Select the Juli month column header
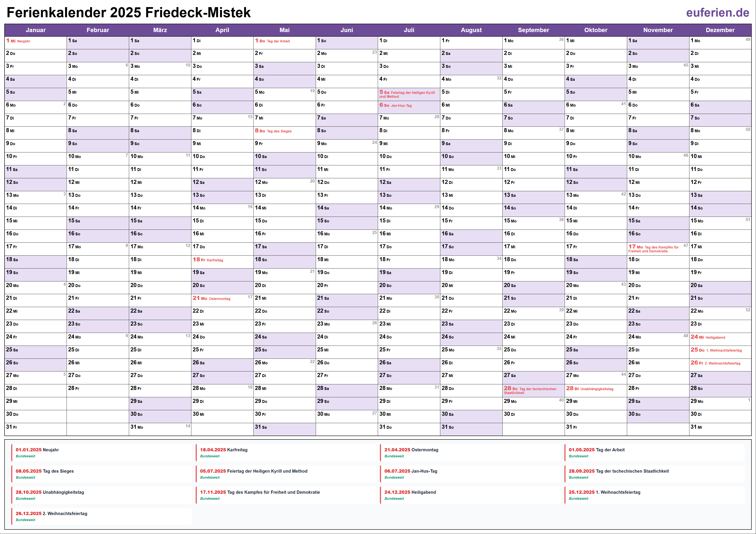The height and width of the screenshot is (534, 756). pos(409,30)
